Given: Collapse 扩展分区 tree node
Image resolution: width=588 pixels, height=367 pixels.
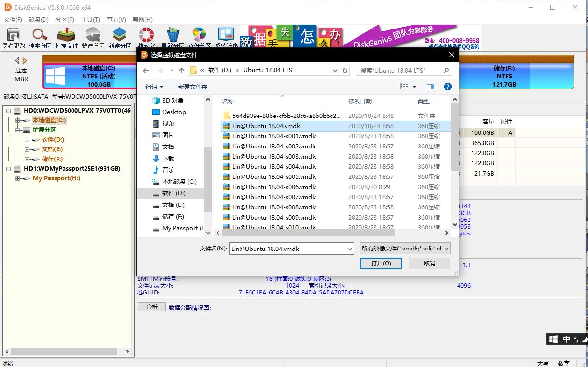Looking at the screenshot, I should [x=18, y=130].
